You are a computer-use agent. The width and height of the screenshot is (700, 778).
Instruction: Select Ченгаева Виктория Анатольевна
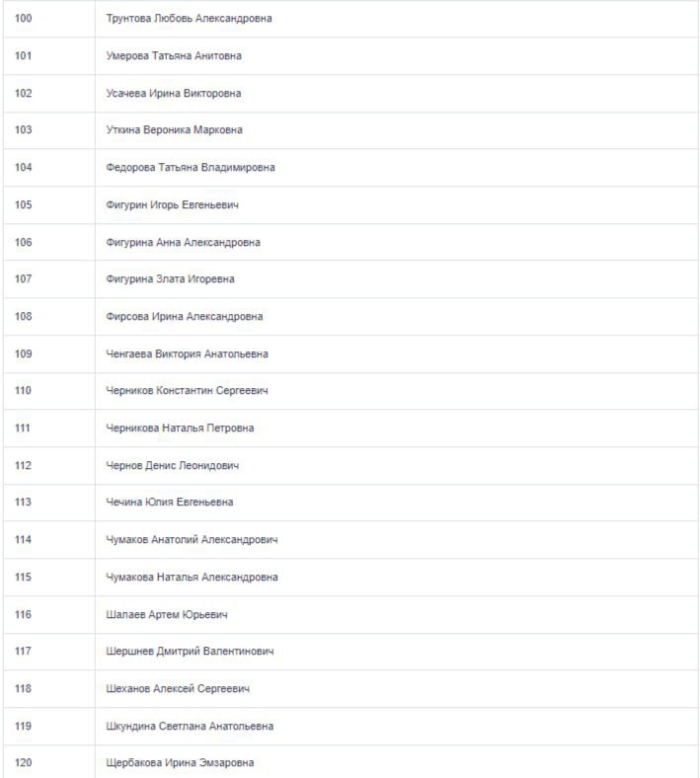(x=187, y=354)
